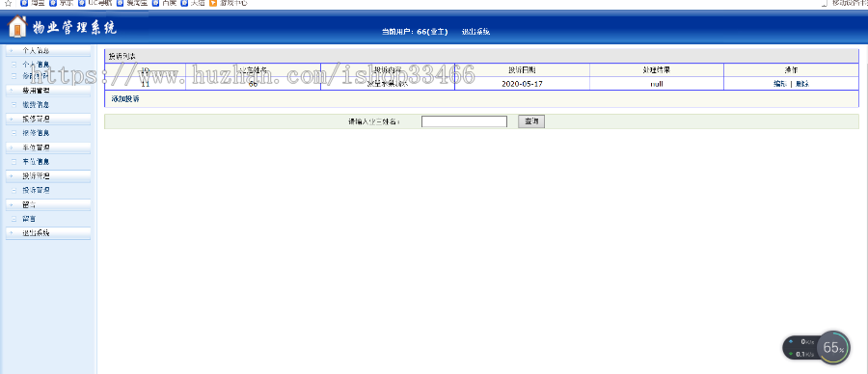Image resolution: width=868 pixels, height=374 pixels.
Task: Open the 投诉管理 sub-item in sidebar
Action: point(36,190)
